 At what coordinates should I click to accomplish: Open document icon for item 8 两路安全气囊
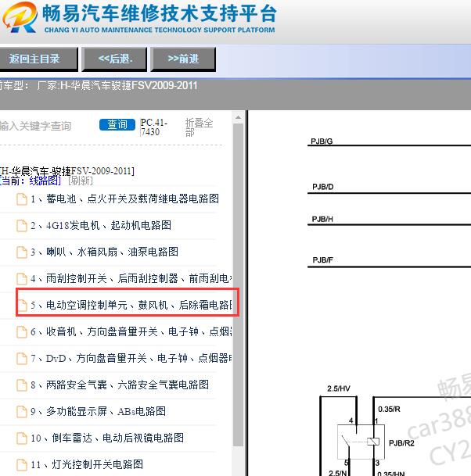[x=22, y=385]
